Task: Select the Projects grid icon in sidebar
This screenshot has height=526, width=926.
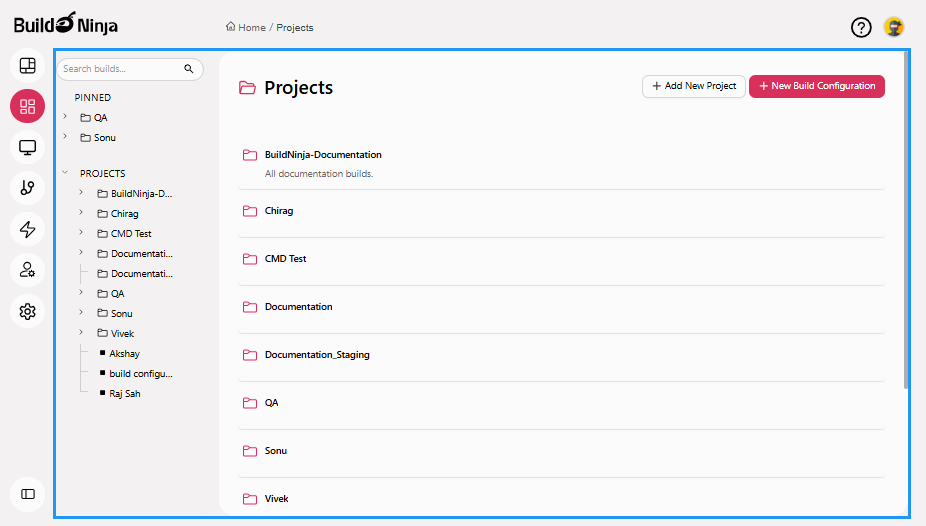Action: (27, 106)
